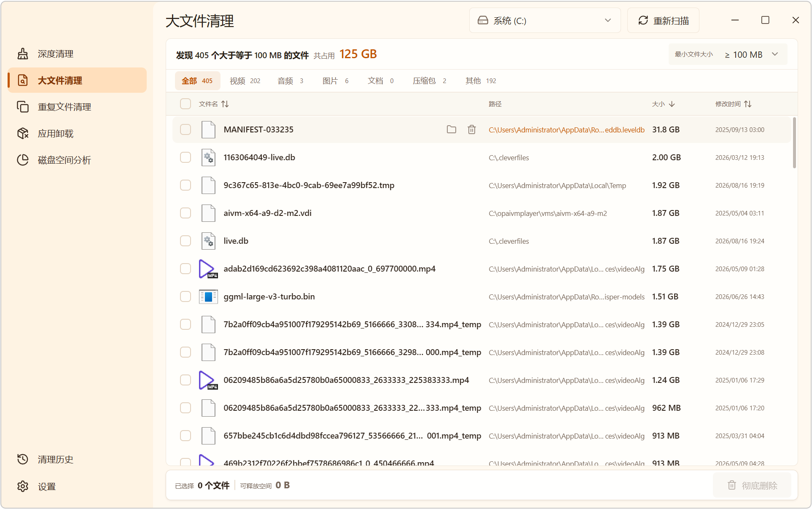Click the 大文件清理 sidebar icon
This screenshot has height=509, width=812.
(23, 80)
